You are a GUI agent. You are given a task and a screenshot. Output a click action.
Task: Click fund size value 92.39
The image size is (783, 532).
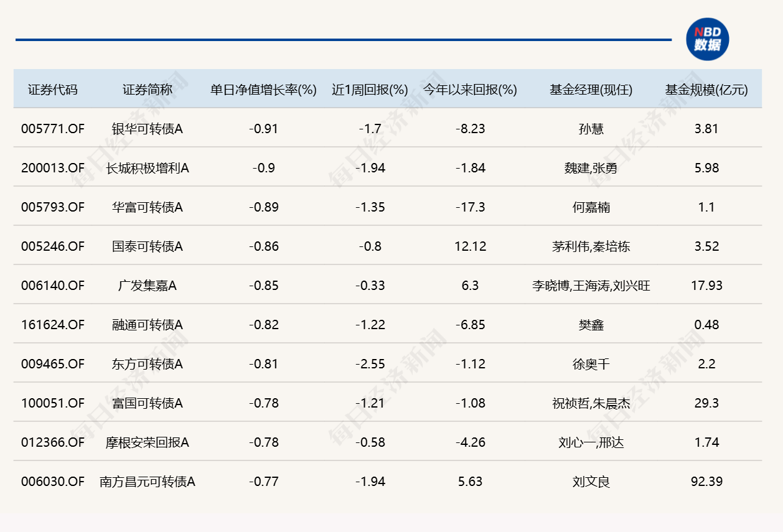tap(706, 482)
